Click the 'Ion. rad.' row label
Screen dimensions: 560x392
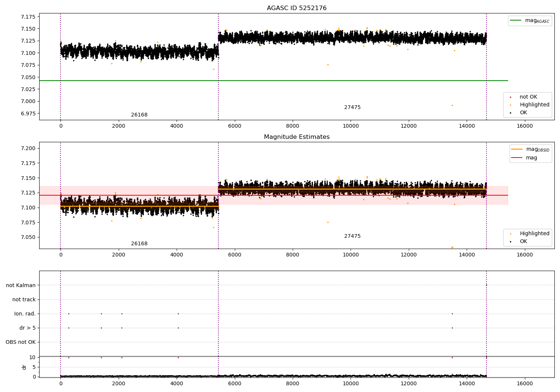(25, 314)
